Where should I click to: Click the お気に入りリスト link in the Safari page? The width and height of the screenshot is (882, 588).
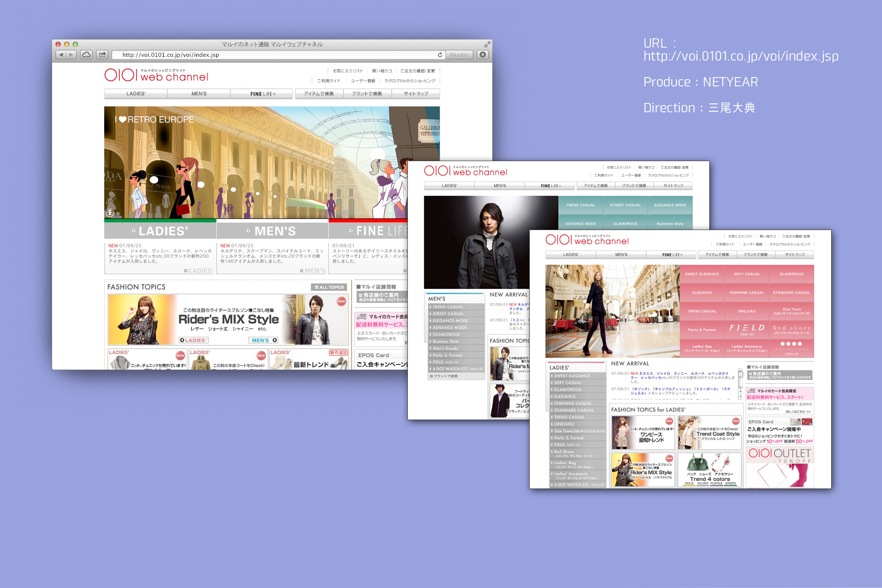tap(348, 71)
